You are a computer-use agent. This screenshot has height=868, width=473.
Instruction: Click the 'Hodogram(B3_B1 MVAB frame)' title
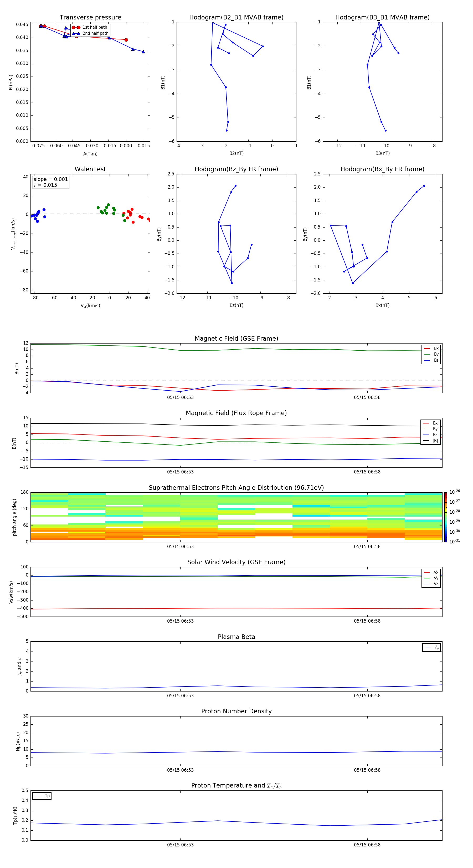click(x=382, y=17)
